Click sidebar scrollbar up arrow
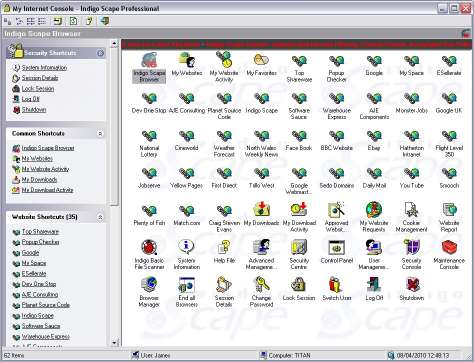Viewport: 474px width, 362px height. 114,43
